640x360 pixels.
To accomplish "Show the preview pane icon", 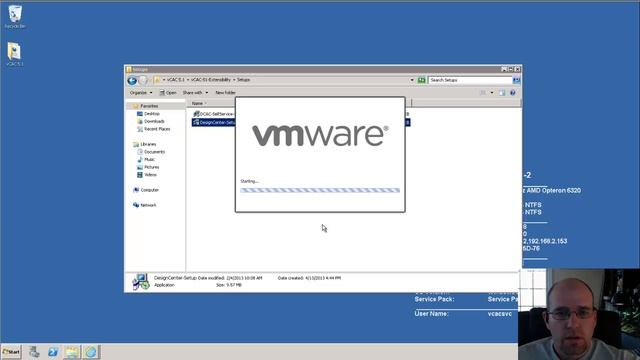I will pos(502,93).
